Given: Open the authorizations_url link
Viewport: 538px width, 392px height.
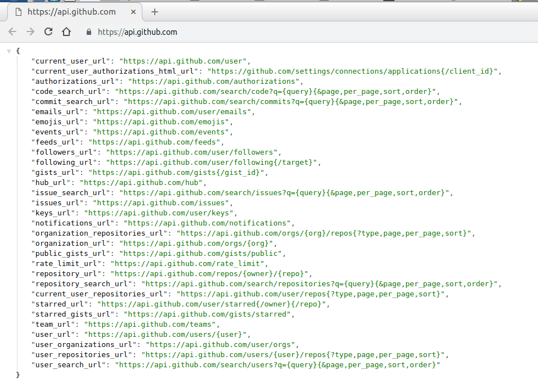Looking at the screenshot, I should click(216, 81).
